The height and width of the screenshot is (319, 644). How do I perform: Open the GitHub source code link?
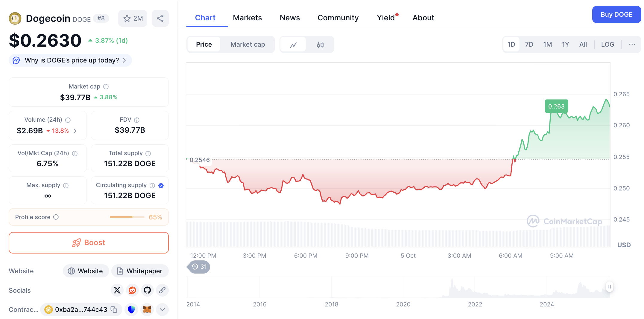(x=147, y=290)
